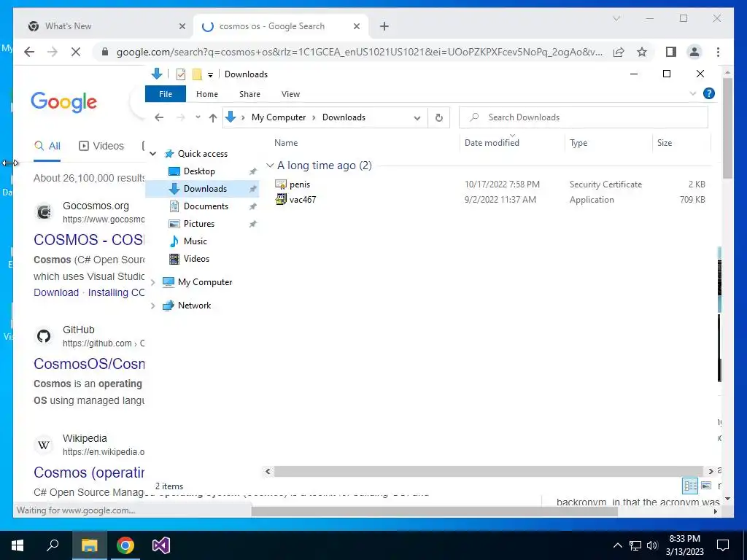
Task: Select the security certificate file icon
Action: [281, 184]
